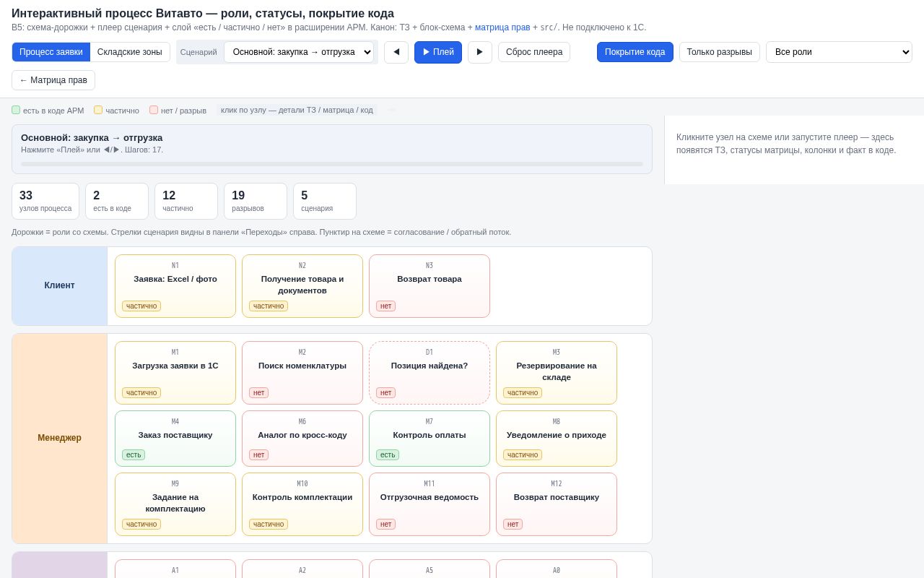Open the Сценарий dropdown
Screen dimensions: 924x578
click(299, 52)
